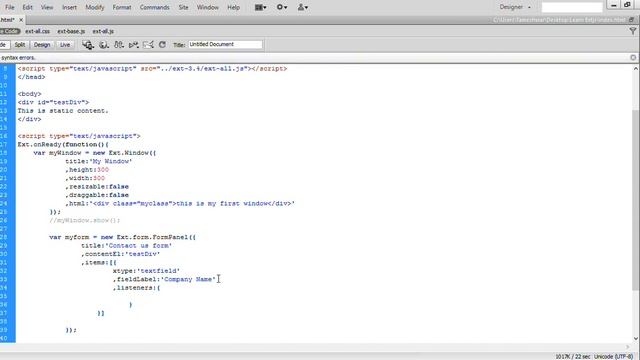Viewport: 640px width, 360px height.
Task: Click the Preview in browser globe icon
Action: point(104,45)
